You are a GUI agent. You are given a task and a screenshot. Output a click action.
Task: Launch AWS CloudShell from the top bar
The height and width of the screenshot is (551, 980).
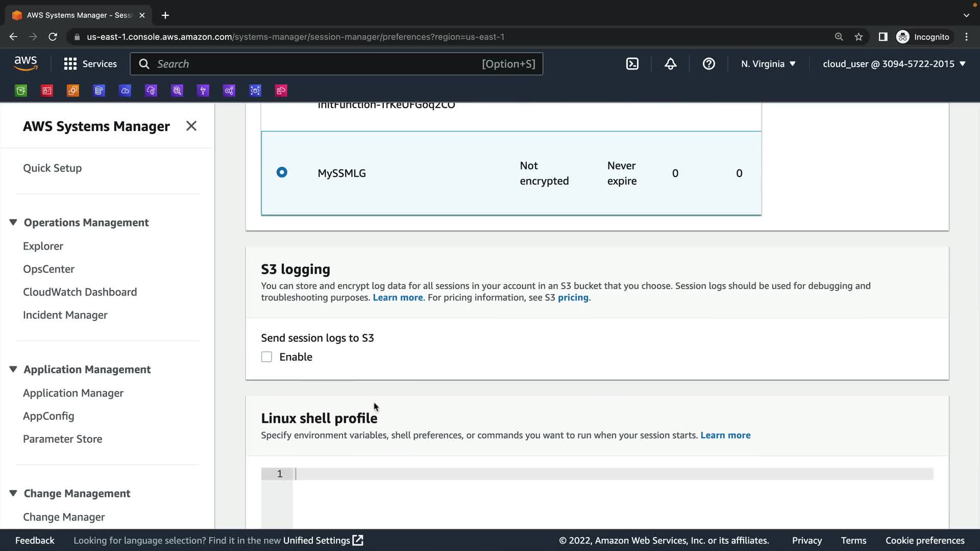(632, 64)
